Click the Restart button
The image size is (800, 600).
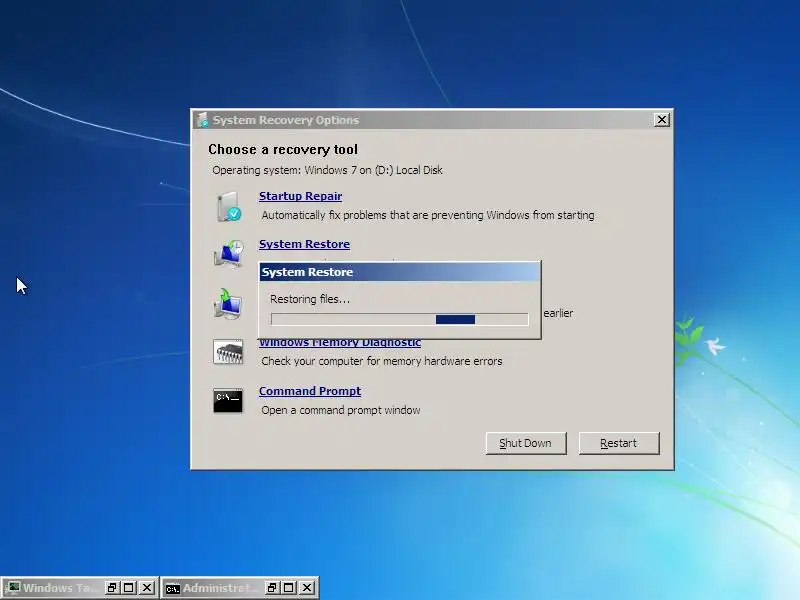619,443
